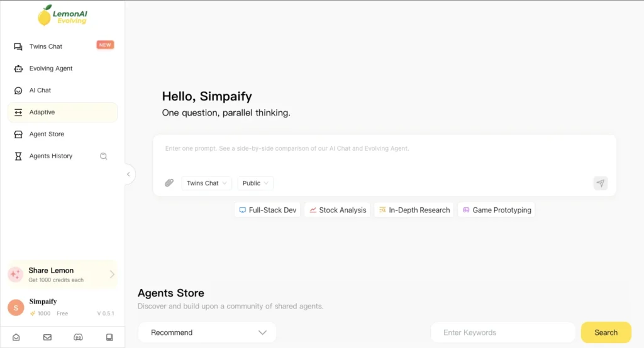Image resolution: width=644 pixels, height=348 pixels.
Task: Open Agent Store from sidebar
Action: (x=62, y=134)
